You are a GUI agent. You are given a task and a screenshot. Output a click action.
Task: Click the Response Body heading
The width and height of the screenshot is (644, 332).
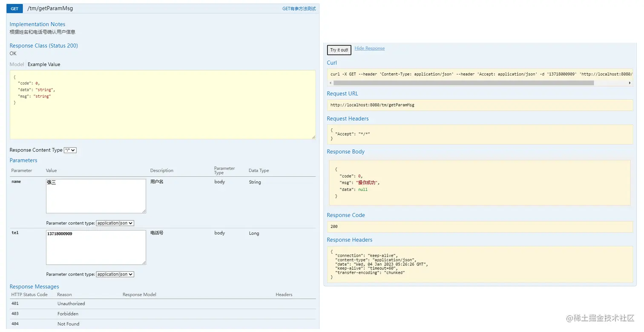click(345, 151)
